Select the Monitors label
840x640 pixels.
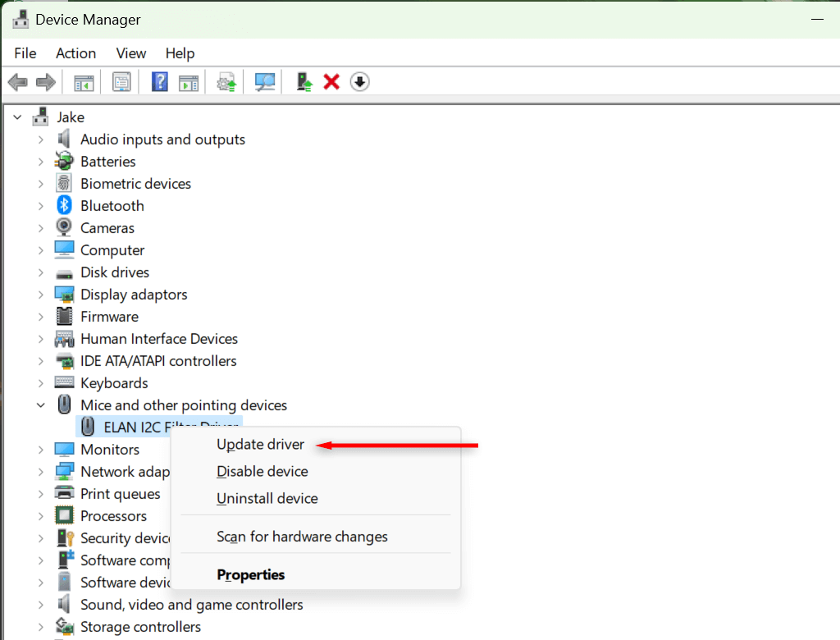click(110, 449)
